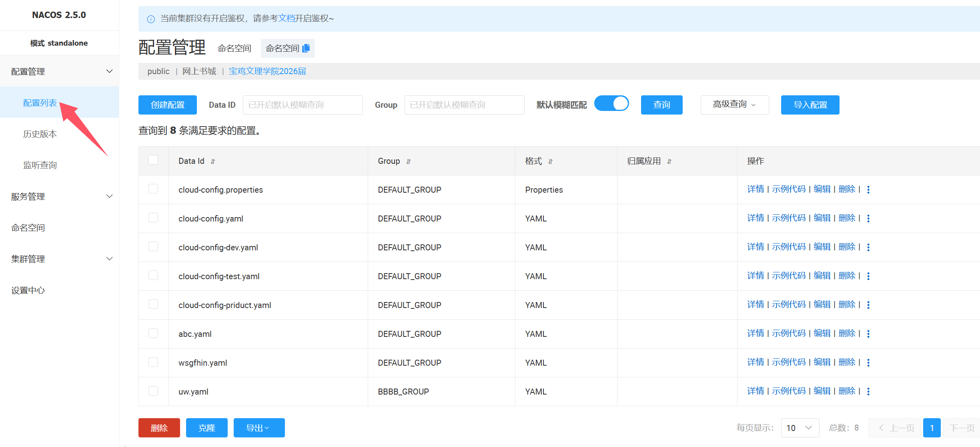Switch to 宝鸡文理学院2026届 namespace tab

(267, 71)
